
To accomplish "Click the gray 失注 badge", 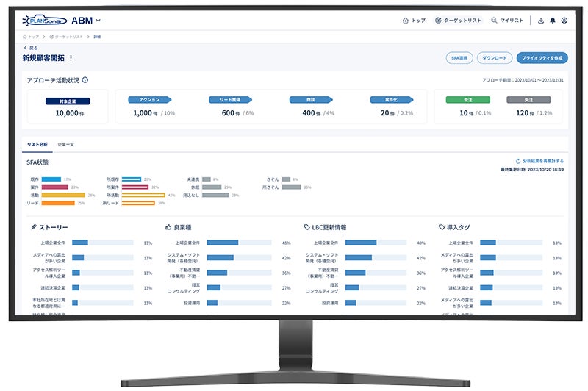I will pos(528,100).
